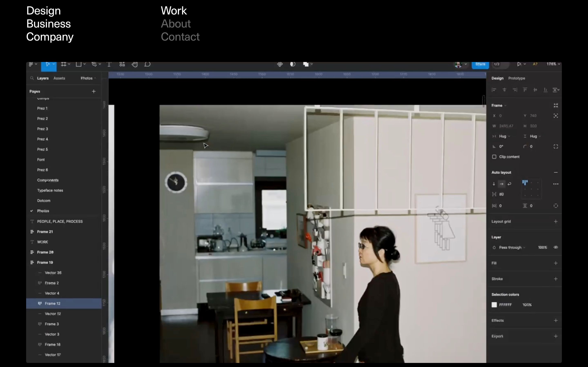The image size is (588, 367).
Task: Click the FFFFFF selection color swatch
Action: tap(494, 305)
